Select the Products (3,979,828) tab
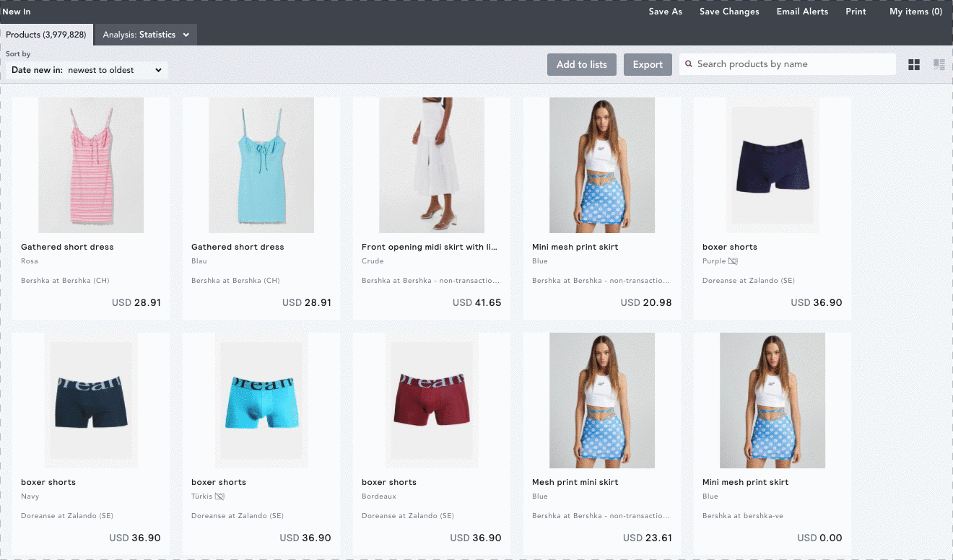 click(46, 35)
